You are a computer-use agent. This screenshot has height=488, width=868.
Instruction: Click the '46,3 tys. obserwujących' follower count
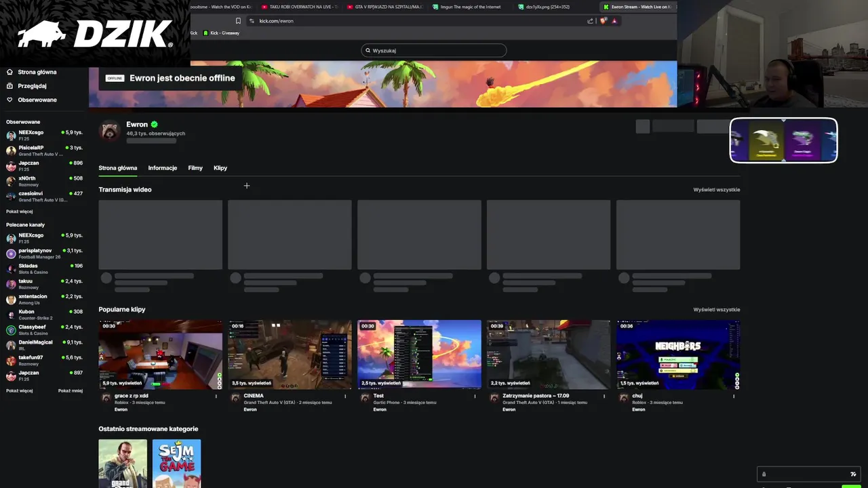click(155, 134)
